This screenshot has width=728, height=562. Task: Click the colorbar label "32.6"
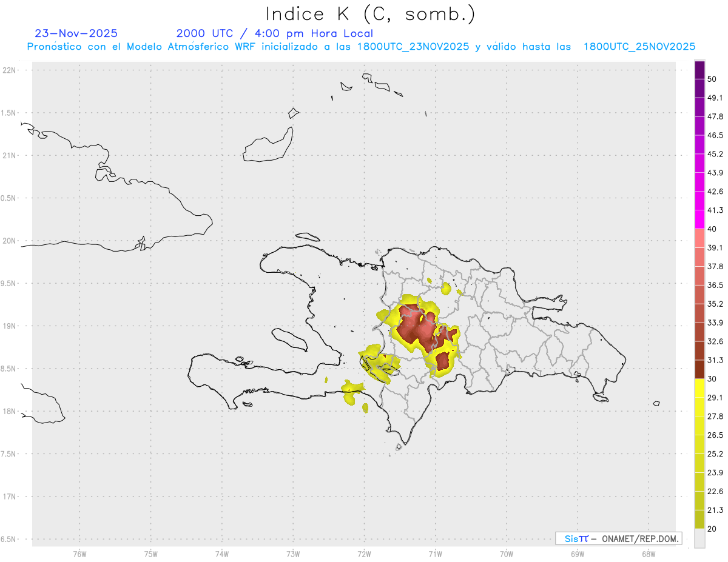click(715, 341)
